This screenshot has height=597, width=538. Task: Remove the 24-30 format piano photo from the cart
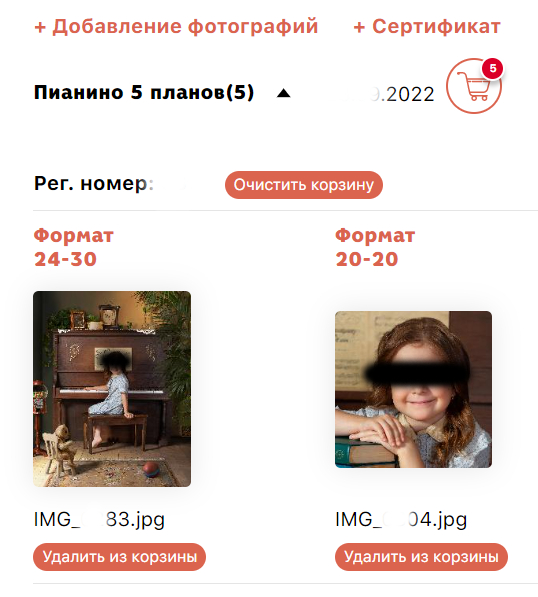[x=120, y=557]
